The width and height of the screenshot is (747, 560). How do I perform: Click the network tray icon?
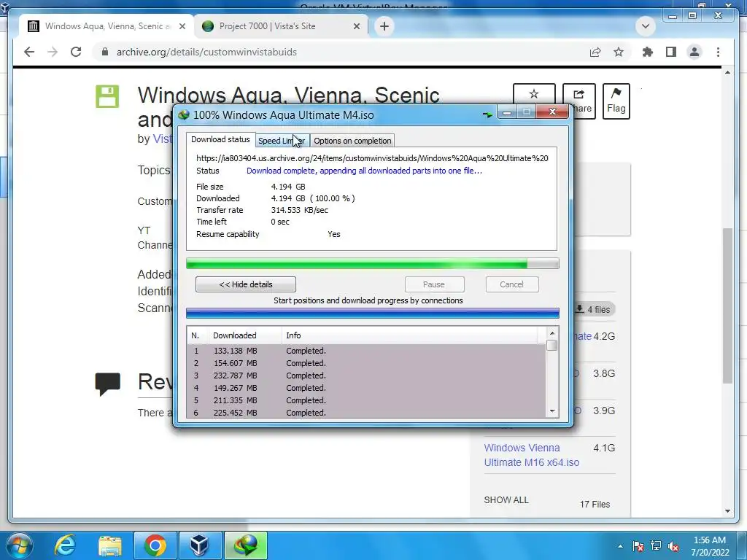(x=656, y=545)
